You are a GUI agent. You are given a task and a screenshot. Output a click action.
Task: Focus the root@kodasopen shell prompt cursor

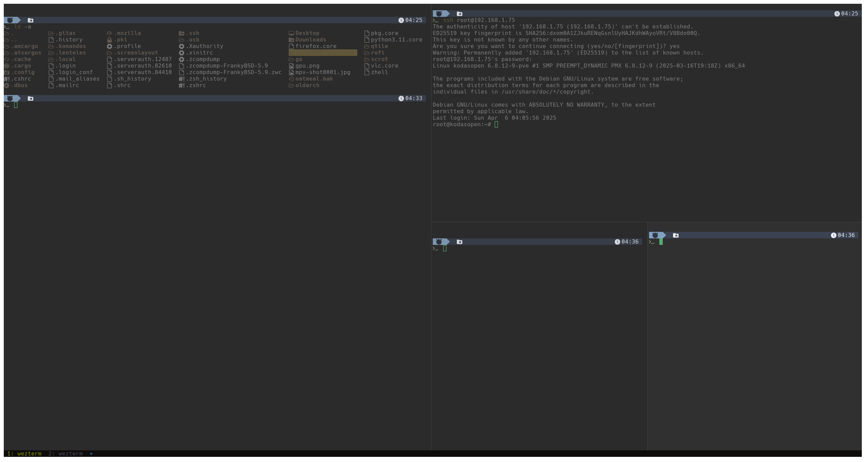pyautogui.click(x=496, y=125)
